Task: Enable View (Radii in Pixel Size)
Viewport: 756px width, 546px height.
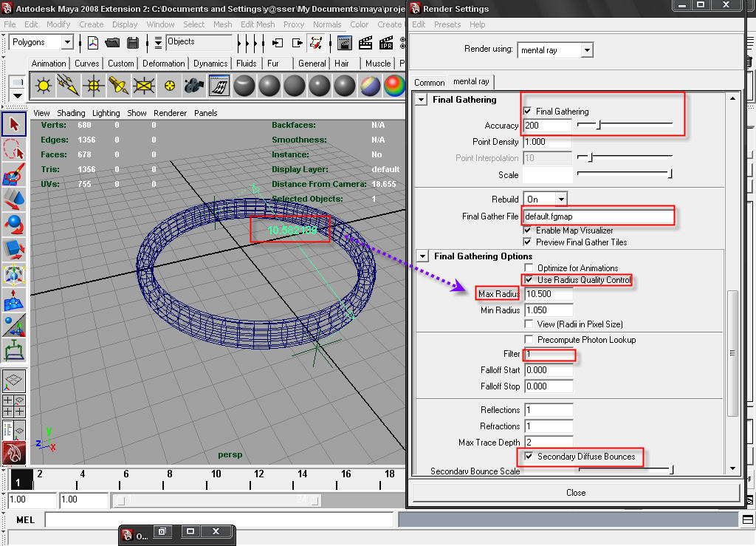Action: pos(529,324)
